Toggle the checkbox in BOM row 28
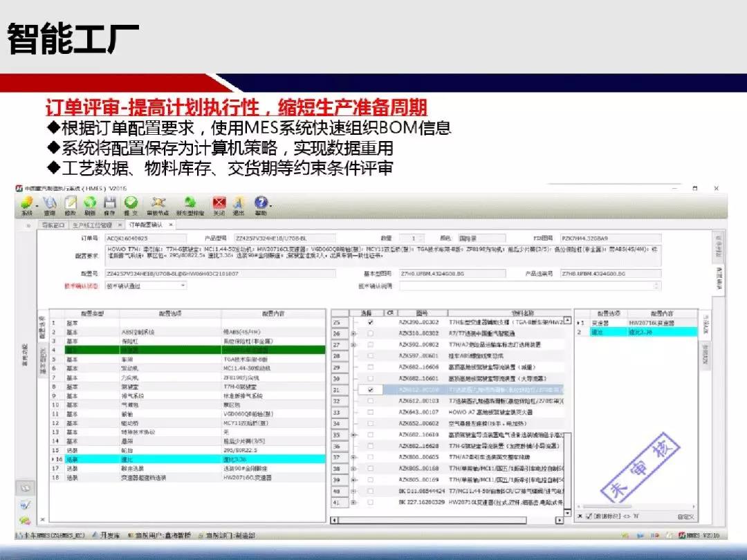Viewport: 747px width, 560px height. 370,356
